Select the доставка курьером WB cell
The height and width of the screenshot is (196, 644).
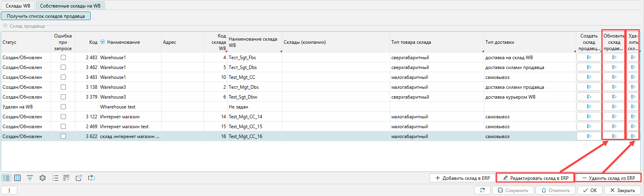pyautogui.click(x=530, y=97)
